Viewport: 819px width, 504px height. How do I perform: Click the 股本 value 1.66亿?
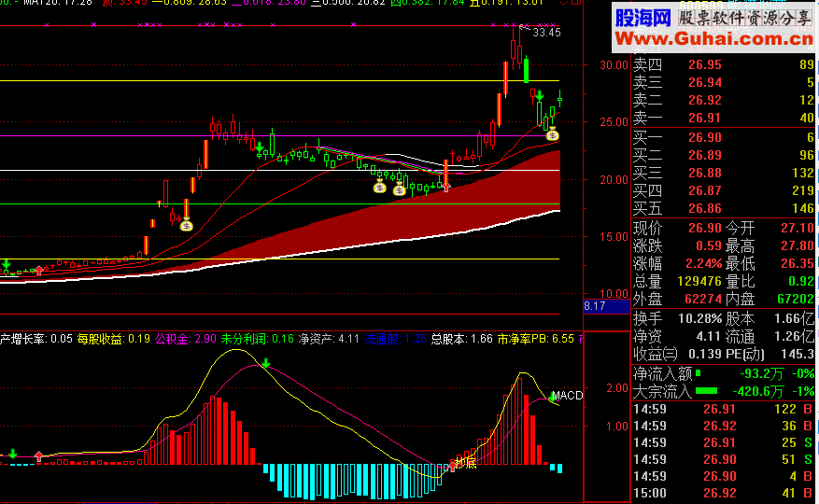point(795,318)
